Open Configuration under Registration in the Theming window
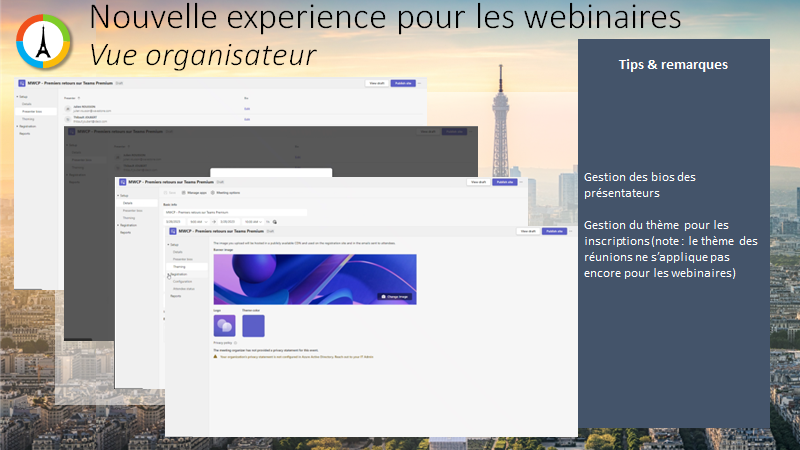800x450 pixels. click(182, 282)
